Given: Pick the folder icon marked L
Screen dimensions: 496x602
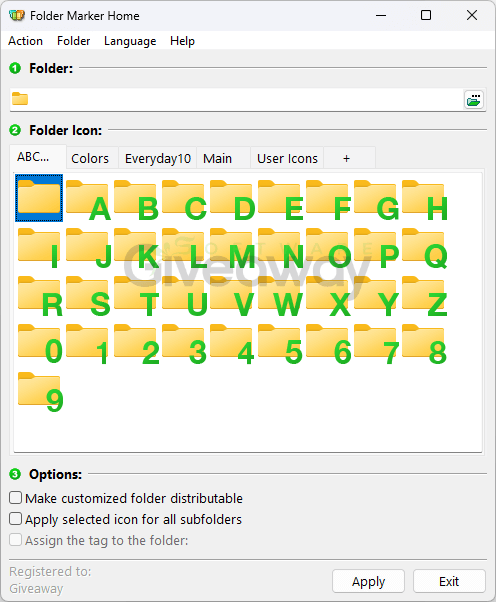Looking at the screenshot, I should (x=183, y=246).
